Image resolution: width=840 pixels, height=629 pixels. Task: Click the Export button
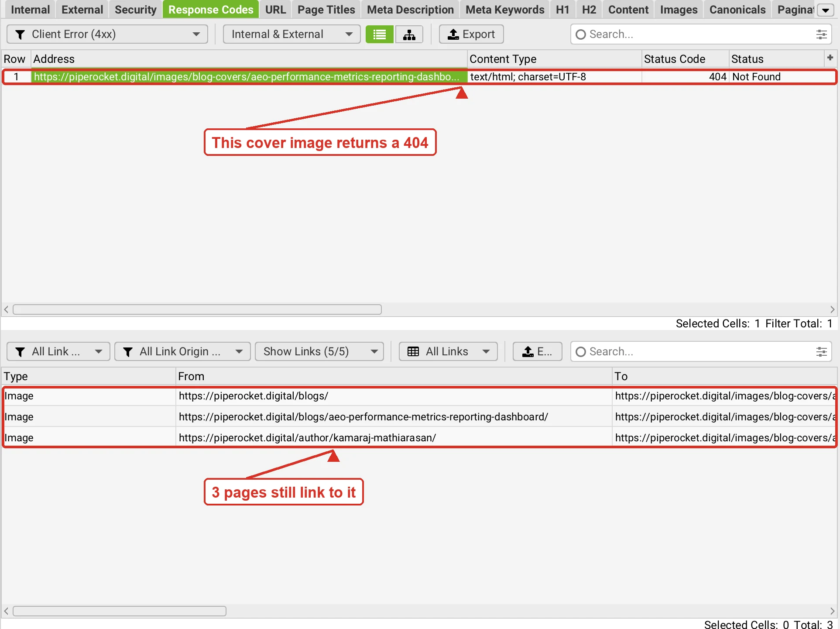(471, 34)
